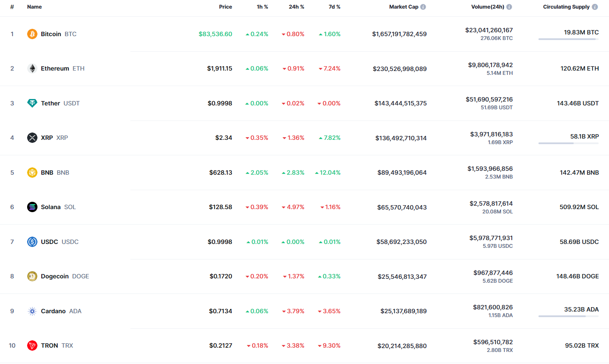Click BNB 7d change 12.04%
Screen dimensions: 609x364
point(328,173)
